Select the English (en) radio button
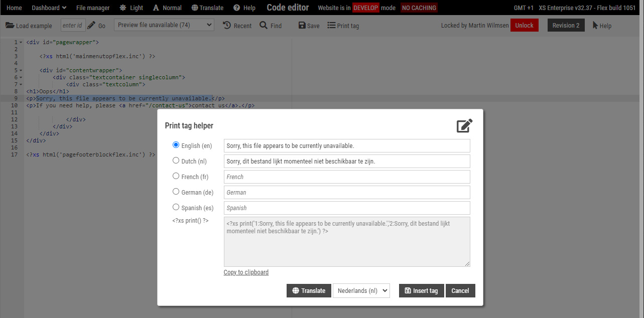The width and height of the screenshot is (644, 318). point(176,145)
